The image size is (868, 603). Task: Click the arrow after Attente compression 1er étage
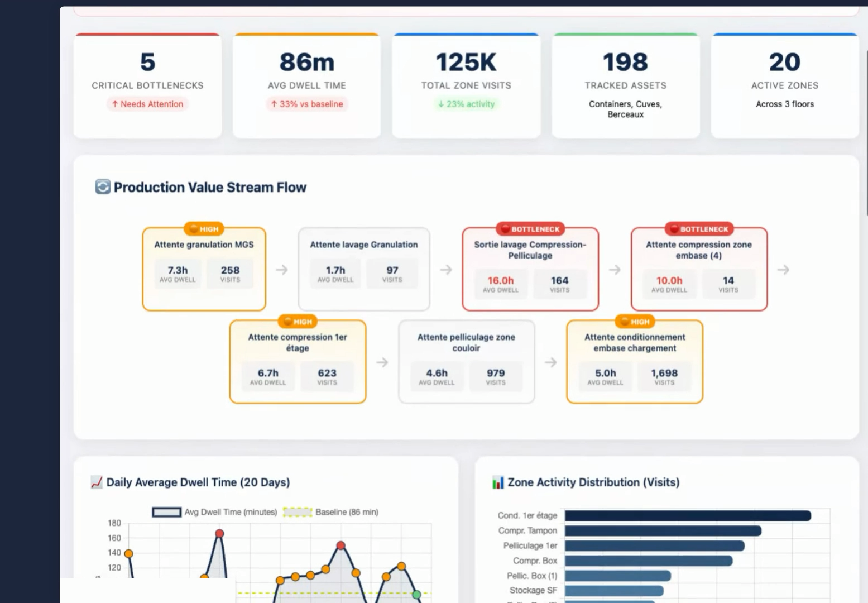[382, 362]
